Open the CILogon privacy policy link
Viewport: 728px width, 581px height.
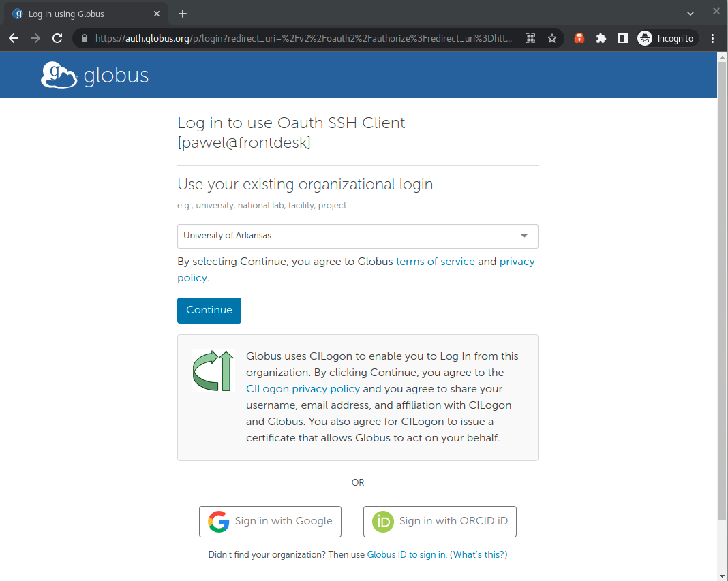tap(303, 389)
